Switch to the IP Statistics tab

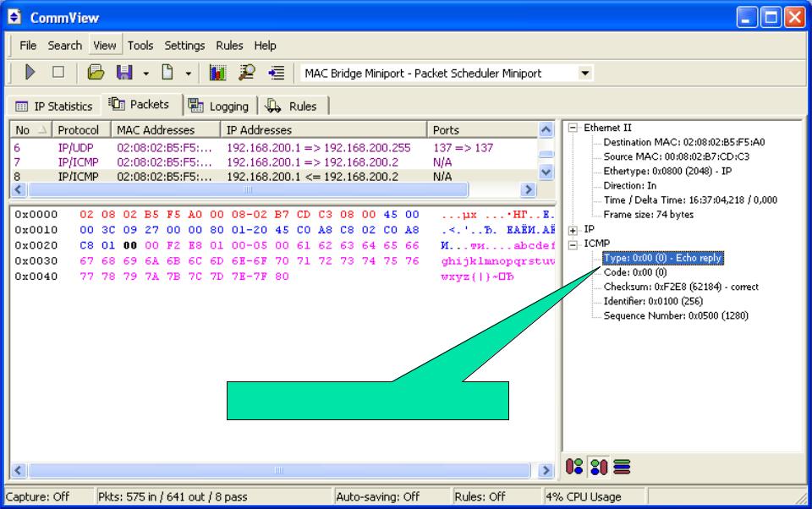coord(54,107)
